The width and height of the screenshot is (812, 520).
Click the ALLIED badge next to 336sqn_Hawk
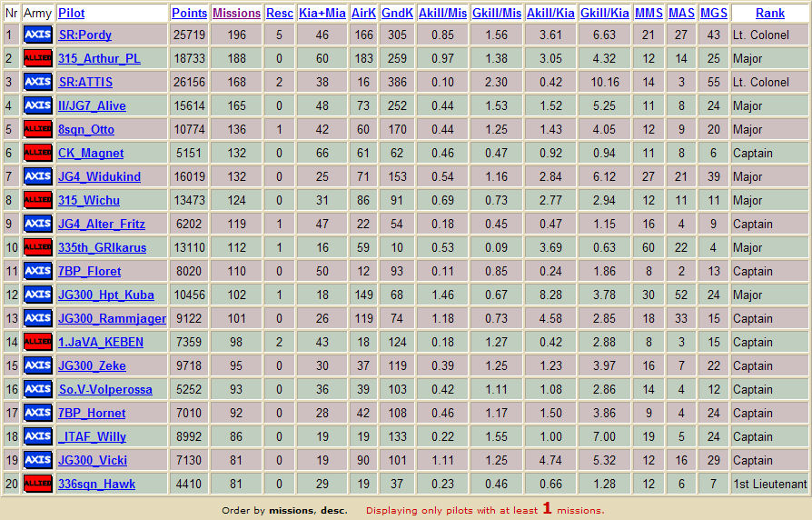pos(38,484)
